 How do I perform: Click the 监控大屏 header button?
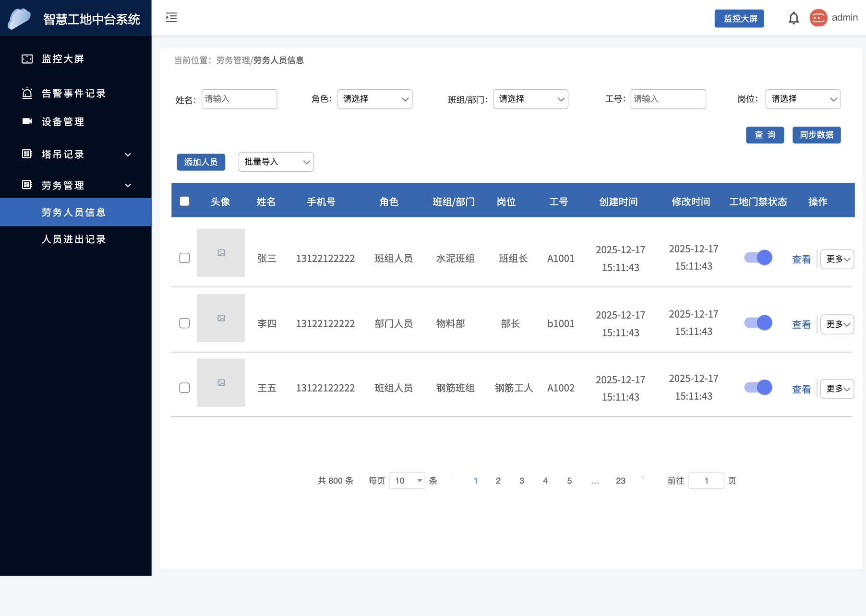coord(739,19)
